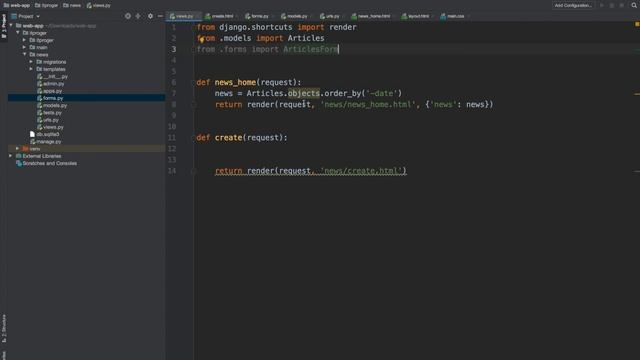Click line number 3 in the gutter
Image resolution: width=640 pixels, height=360 pixels.
(173, 49)
